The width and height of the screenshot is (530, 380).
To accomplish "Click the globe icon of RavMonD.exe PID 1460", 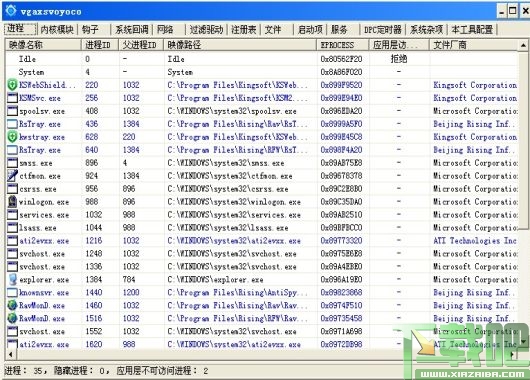I will pyautogui.click(x=12, y=305).
